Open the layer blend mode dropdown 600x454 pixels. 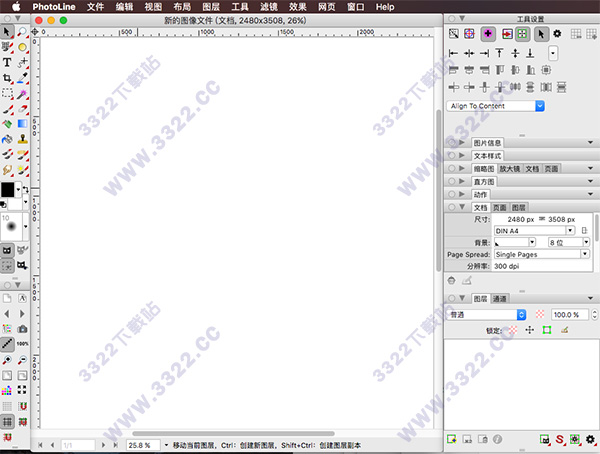(x=486, y=315)
